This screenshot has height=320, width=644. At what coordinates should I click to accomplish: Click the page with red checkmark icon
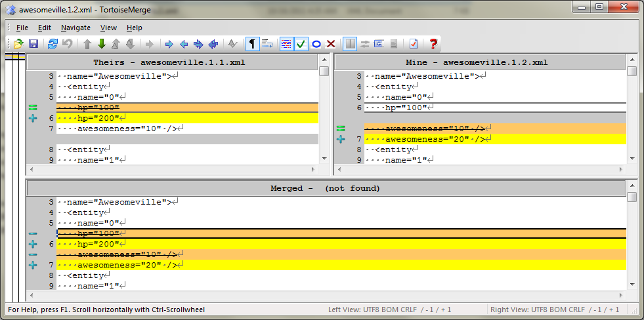point(414,44)
